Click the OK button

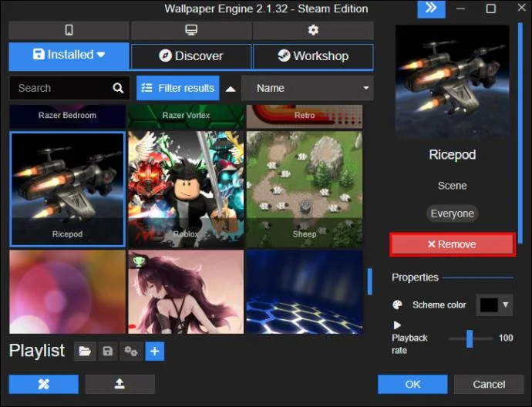click(x=412, y=384)
